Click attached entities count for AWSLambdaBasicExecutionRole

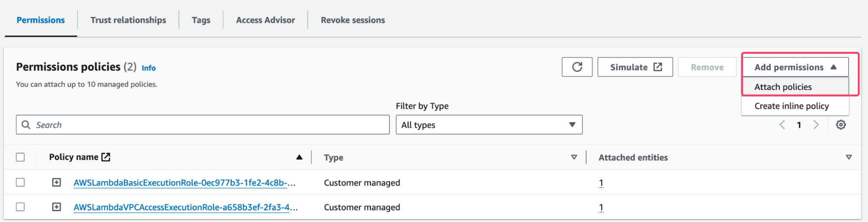[x=601, y=183]
